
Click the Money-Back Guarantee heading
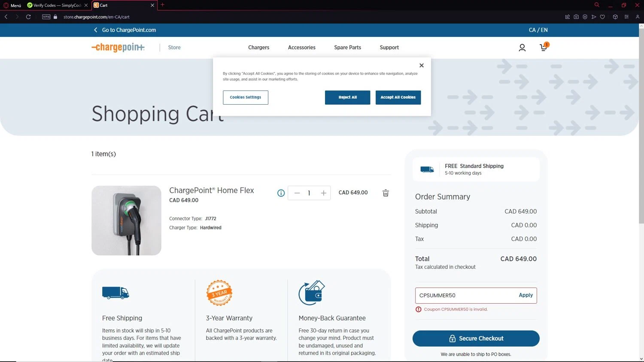click(x=332, y=318)
